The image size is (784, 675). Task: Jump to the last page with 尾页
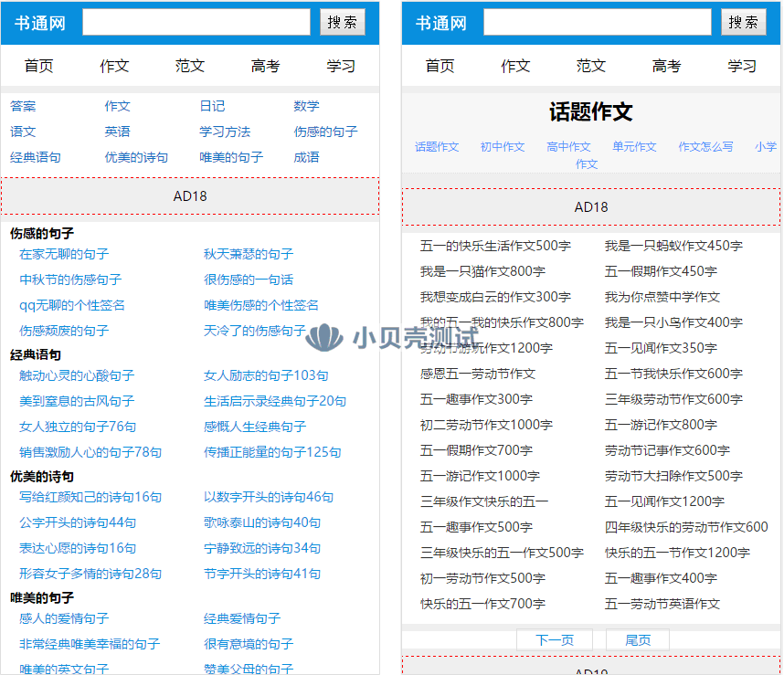(x=638, y=640)
